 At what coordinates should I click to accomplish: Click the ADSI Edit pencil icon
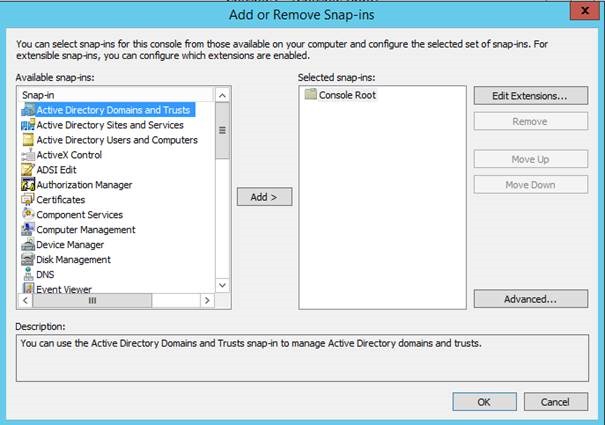click(x=28, y=170)
